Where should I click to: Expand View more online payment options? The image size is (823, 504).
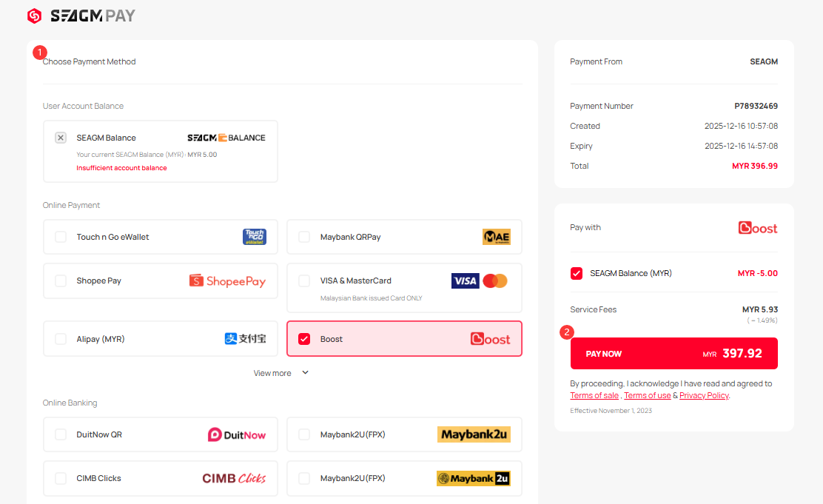272,373
